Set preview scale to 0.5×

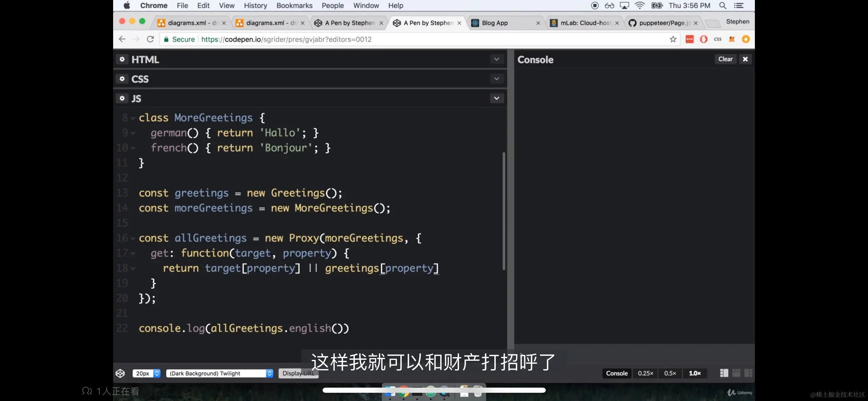tap(670, 373)
